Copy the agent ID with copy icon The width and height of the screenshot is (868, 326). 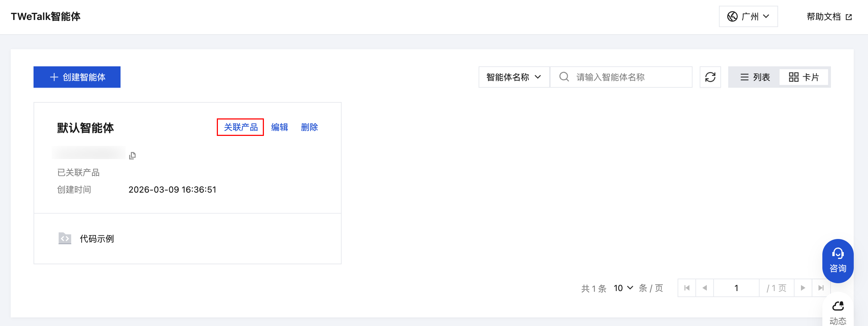132,156
